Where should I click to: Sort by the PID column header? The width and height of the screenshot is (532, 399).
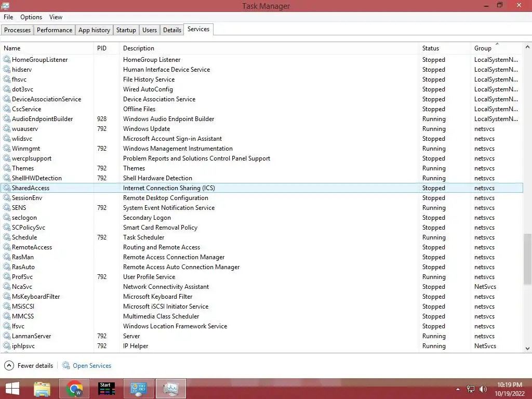(107, 48)
